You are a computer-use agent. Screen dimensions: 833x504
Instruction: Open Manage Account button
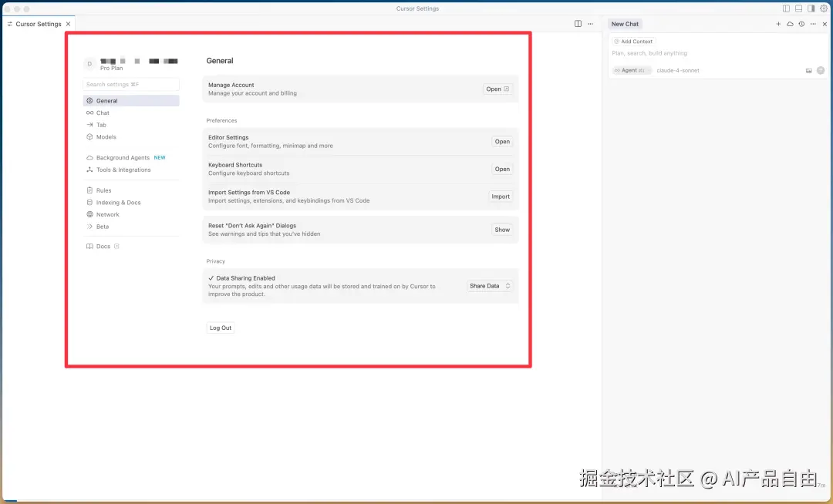click(497, 89)
